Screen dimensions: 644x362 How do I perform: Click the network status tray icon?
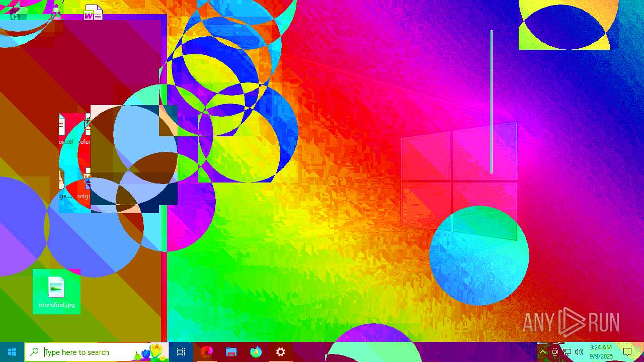567,352
